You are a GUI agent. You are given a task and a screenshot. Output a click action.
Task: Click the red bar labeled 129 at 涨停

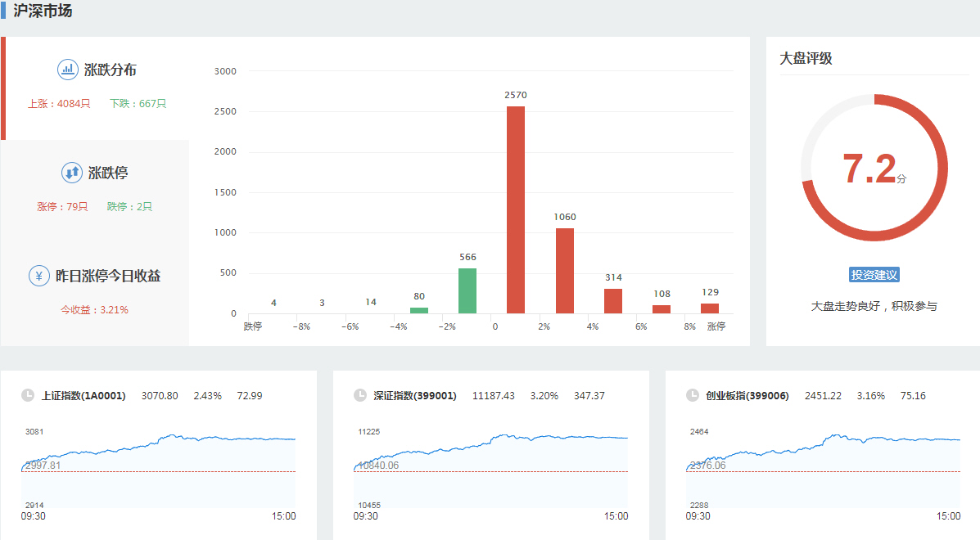(710, 308)
